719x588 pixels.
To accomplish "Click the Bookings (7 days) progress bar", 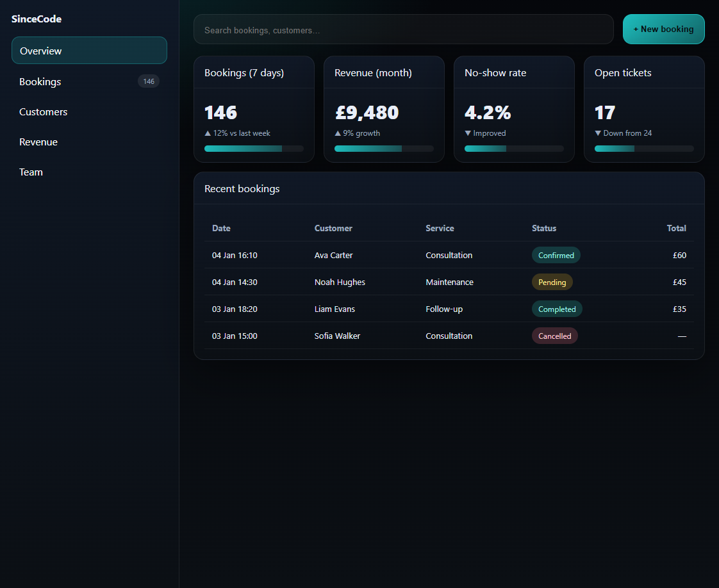I will pyautogui.click(x=254, y=149).
